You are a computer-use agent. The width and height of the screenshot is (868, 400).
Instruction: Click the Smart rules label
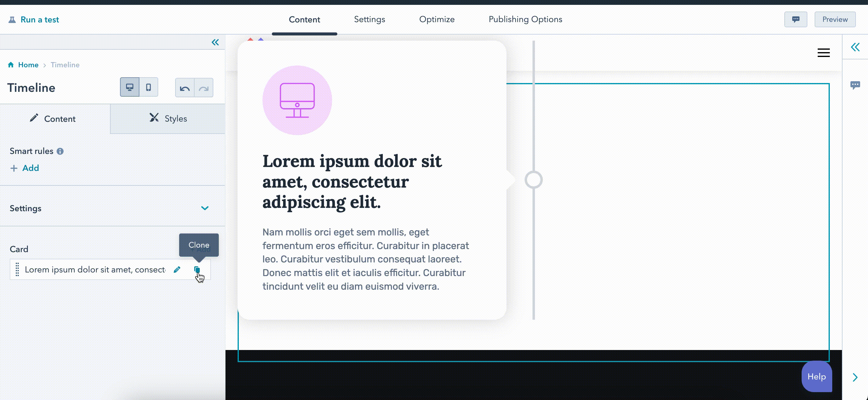click(x=31, y=151)
